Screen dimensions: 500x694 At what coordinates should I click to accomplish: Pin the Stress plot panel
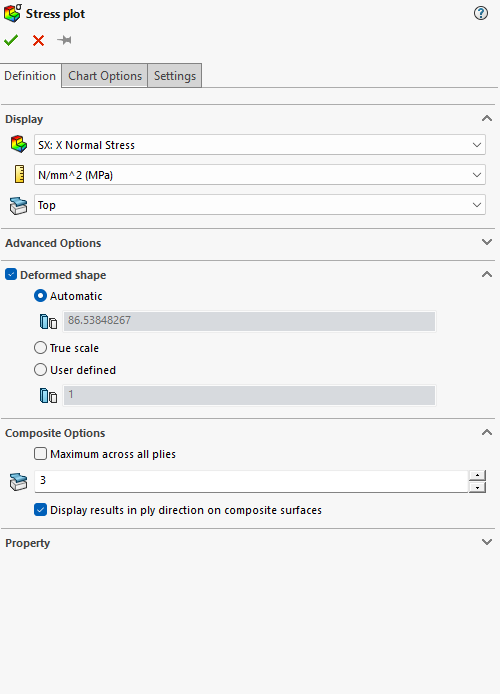click(64, 40)
